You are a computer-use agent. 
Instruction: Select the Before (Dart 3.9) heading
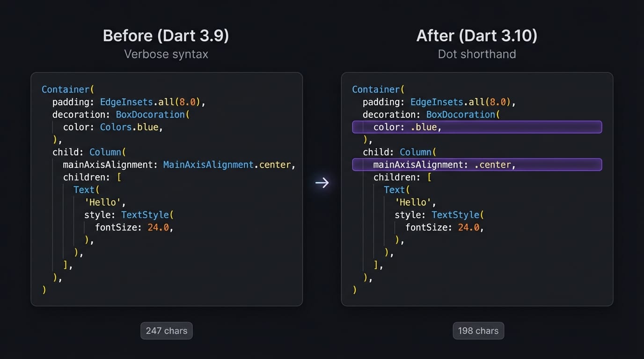coord(166,36)
